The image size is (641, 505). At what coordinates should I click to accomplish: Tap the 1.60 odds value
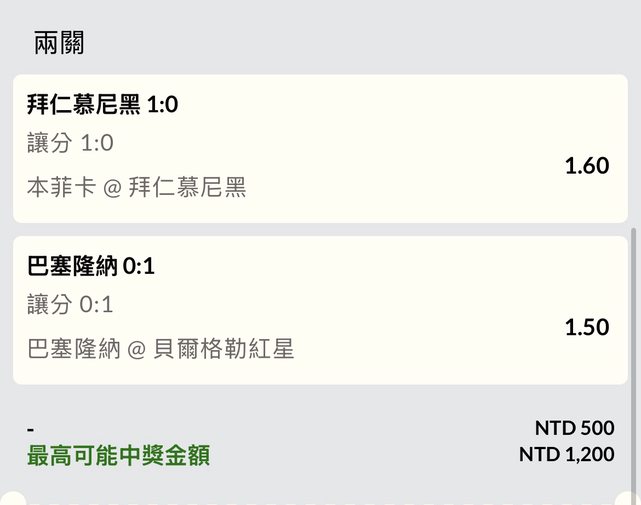(x=587, y=166)
